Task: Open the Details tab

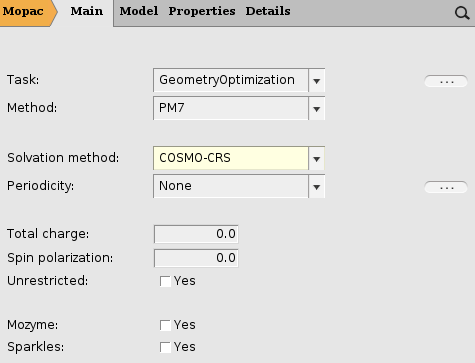Action: pyautogui.click(x=268, y=11)
